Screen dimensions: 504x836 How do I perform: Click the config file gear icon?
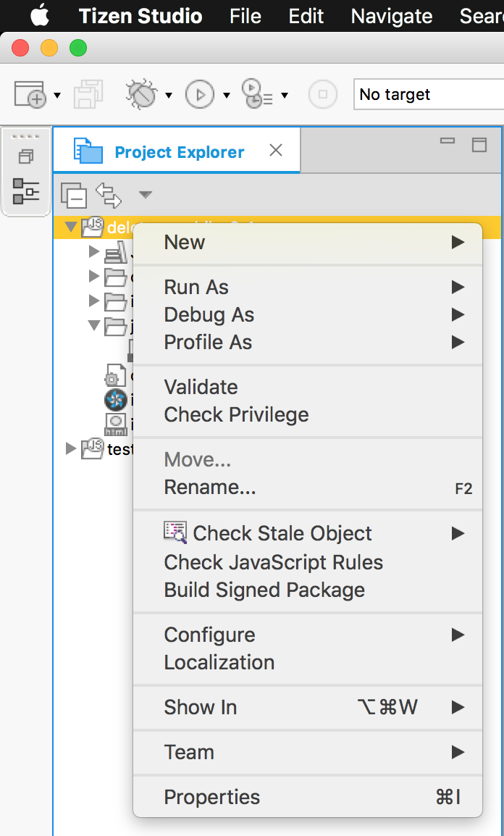click(x=114, y=376)
